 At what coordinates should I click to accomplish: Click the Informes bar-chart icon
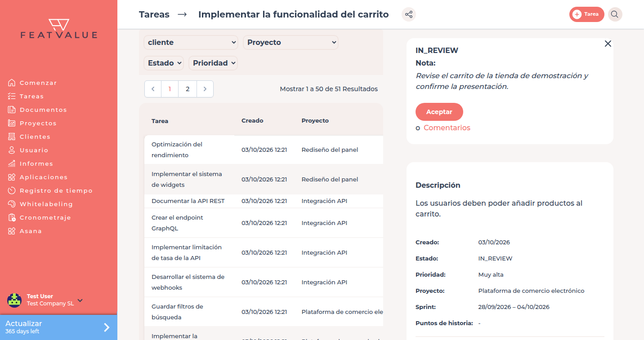12,163
